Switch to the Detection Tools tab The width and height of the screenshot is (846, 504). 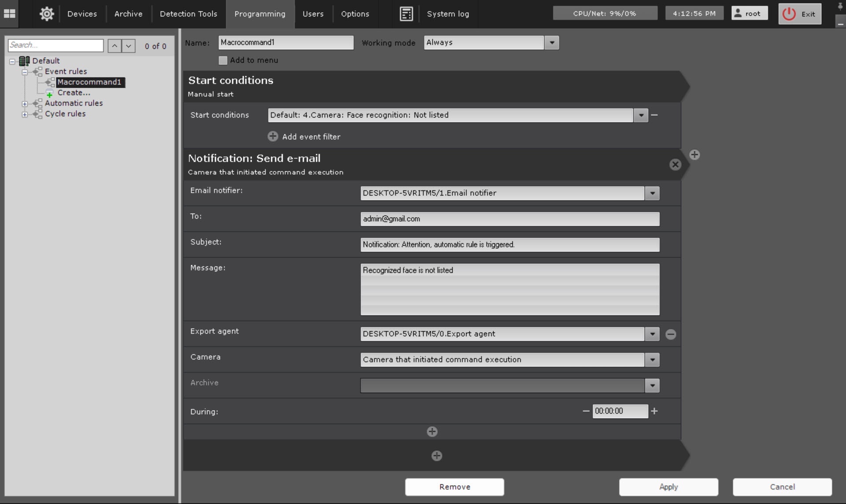click(188, 14)
